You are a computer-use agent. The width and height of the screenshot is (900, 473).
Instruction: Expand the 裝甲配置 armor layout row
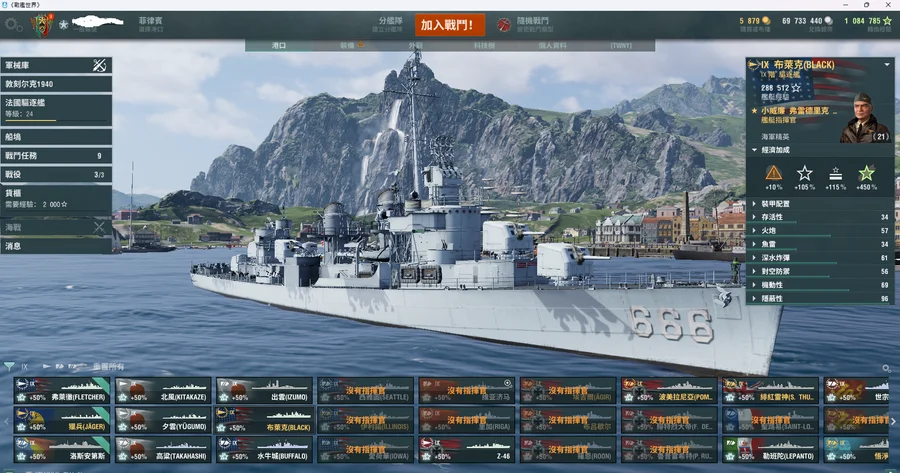coord(820,203)
